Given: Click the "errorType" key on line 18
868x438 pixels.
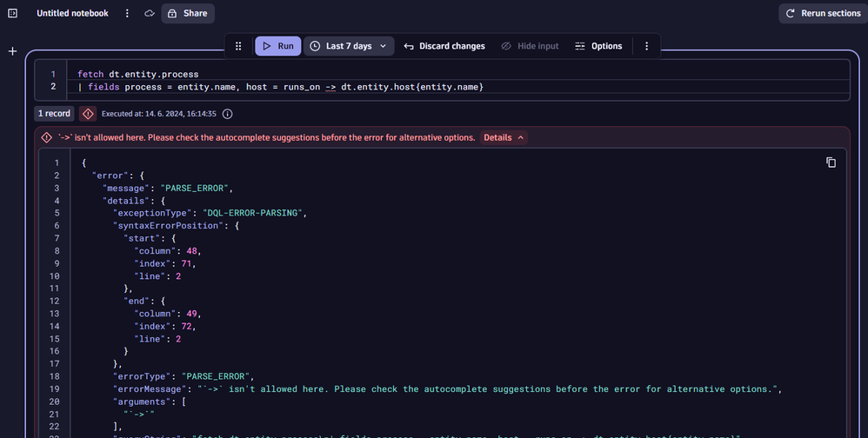Looking at the screenshot, I should pos(143,376).
